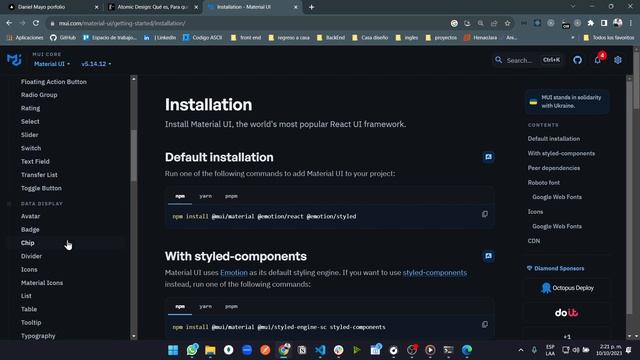Open a new browser tab
The height and width of the screenshot is (360, 640).
tap(311, 7)
